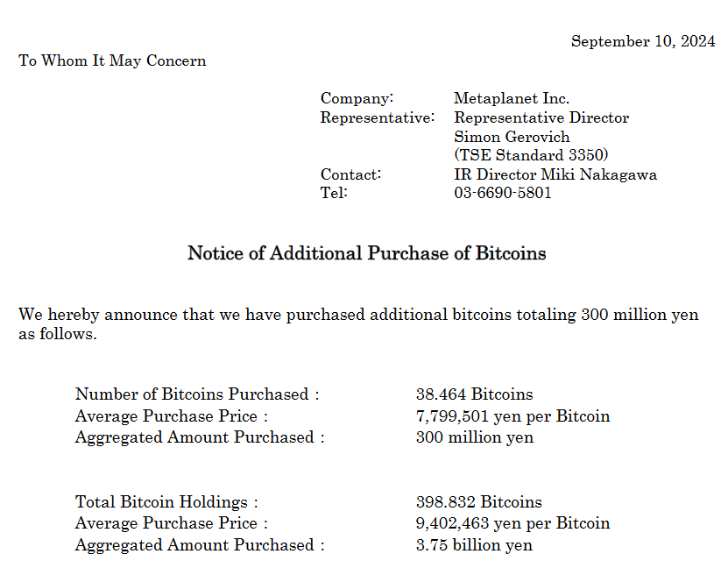Click the "Company:" field label

click(357, 99)
